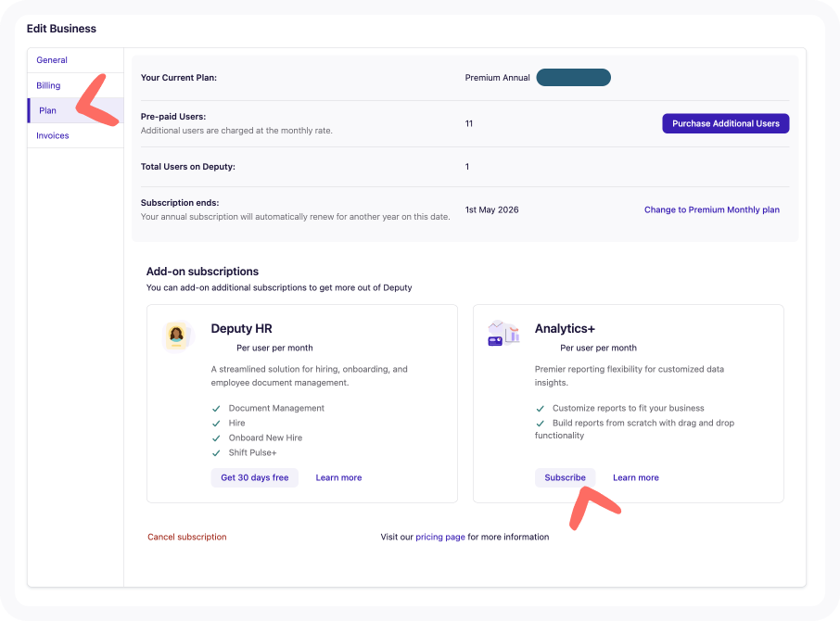Image resolution: width=840 pixels, height=621 pixels.
Task: Click the Subscription ends label
Action: pyautogui.click(x=180, y=202)
